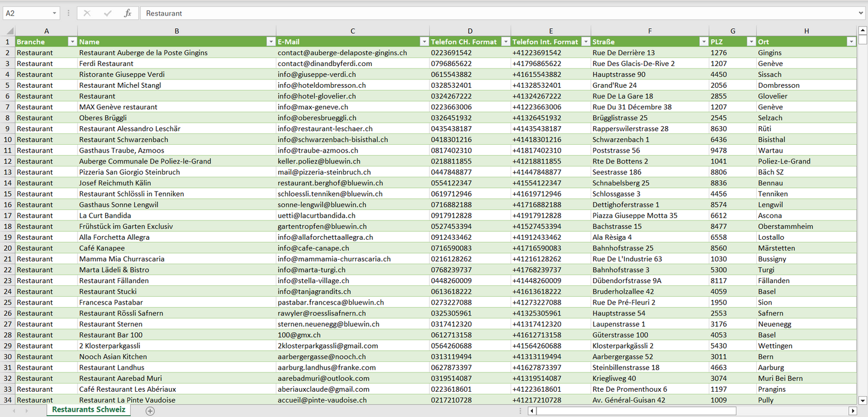Select row 10 header

click(x=8, y=139)
